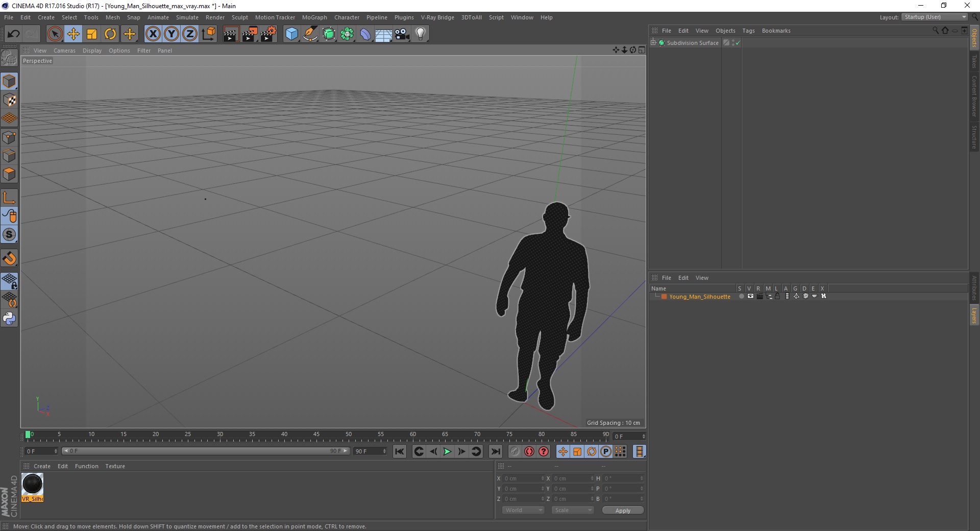Click stepper on X position field
The image size is (980, 531).
[x=543, y=478]
